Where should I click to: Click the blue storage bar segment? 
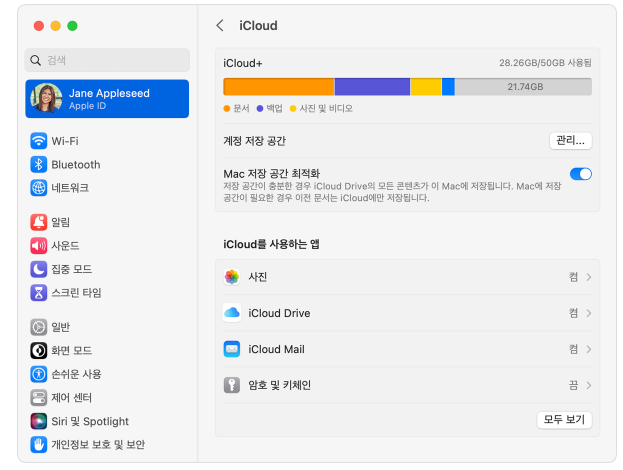pos(448,87)
